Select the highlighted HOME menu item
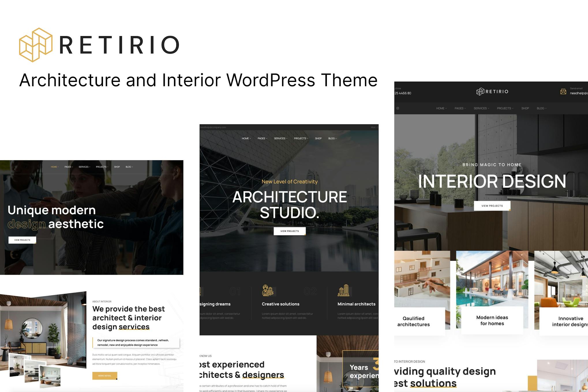Image resolution: width=588 pixels, height=392 pixels. point(54,167)
